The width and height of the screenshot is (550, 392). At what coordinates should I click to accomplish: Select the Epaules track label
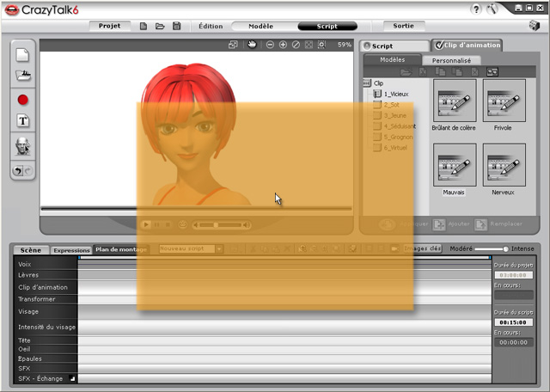tap(30, 358)
